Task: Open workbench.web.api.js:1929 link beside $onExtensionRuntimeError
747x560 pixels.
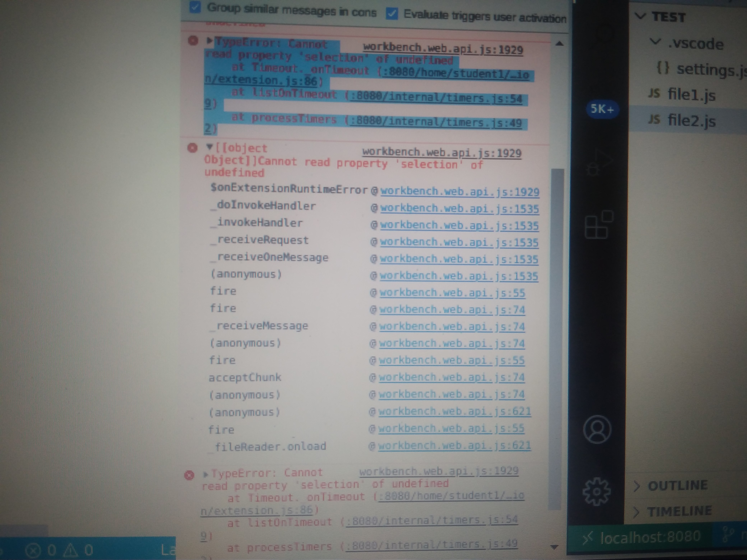Action: [x=459, y=192]
